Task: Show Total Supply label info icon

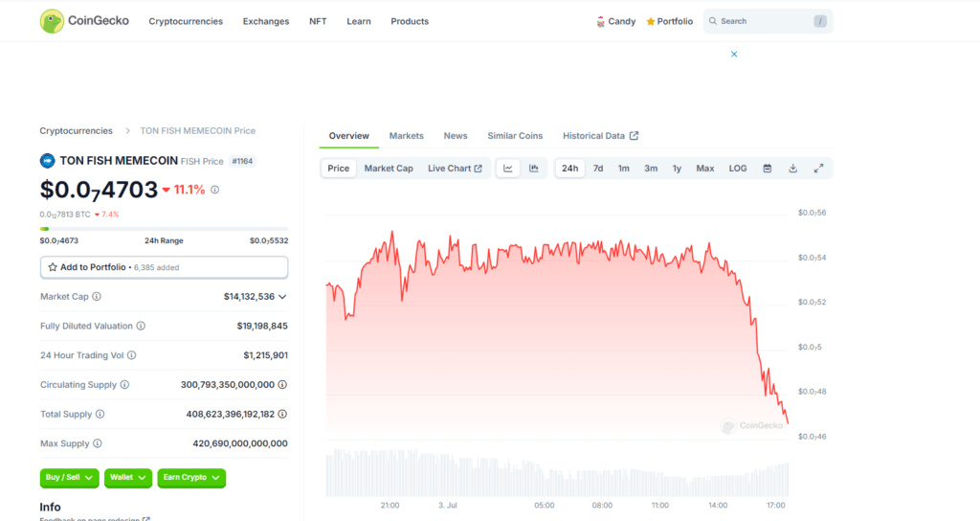Action: [x=100, y=414]
